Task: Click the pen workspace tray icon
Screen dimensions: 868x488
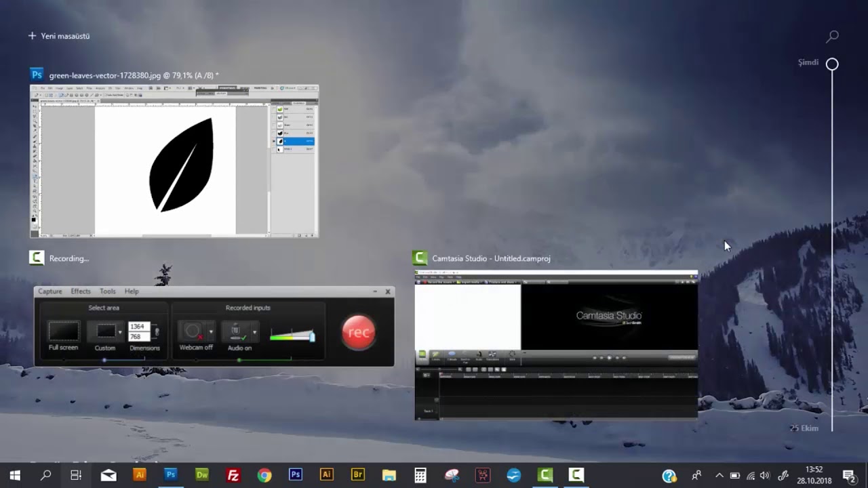Action: tap(783, 476)
